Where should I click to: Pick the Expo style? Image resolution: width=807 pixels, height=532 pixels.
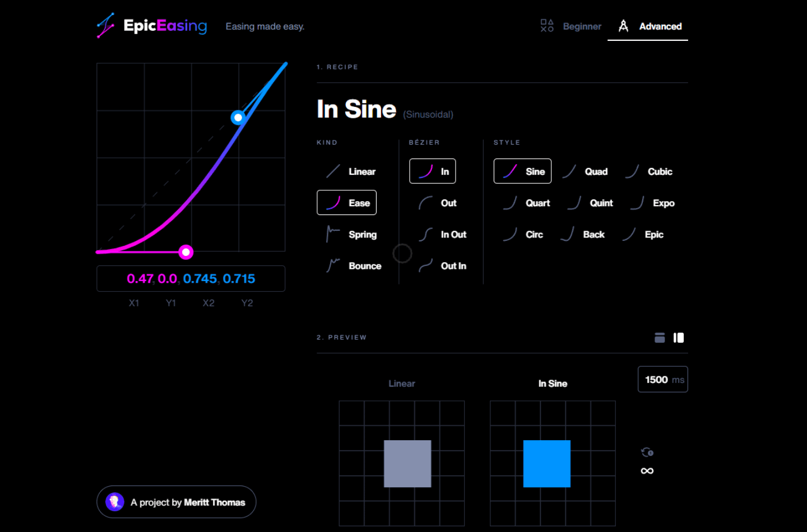(652, 203)
